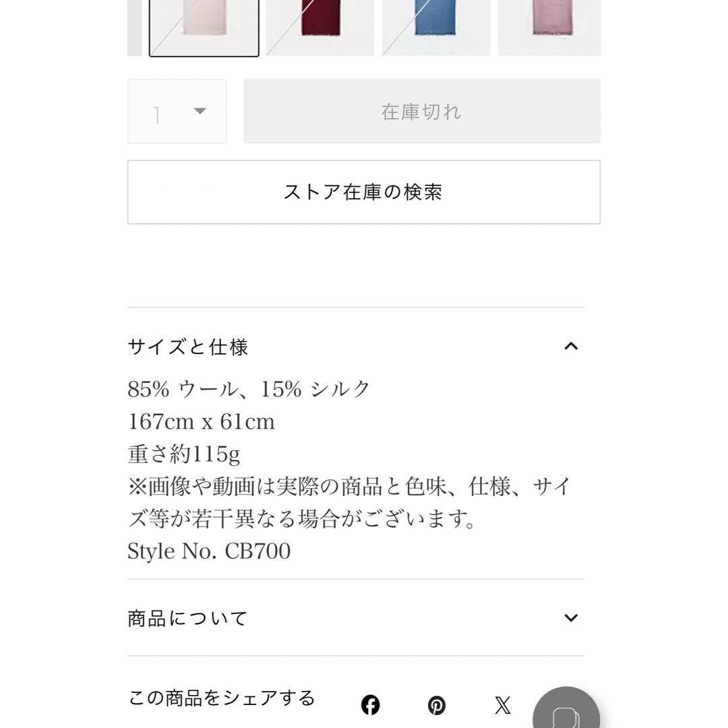Click the Style No. CB700 text

[209, 551]
